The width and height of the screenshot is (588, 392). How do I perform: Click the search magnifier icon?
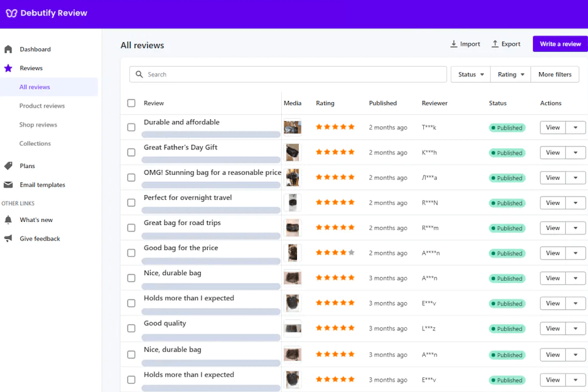coord(139,74)
